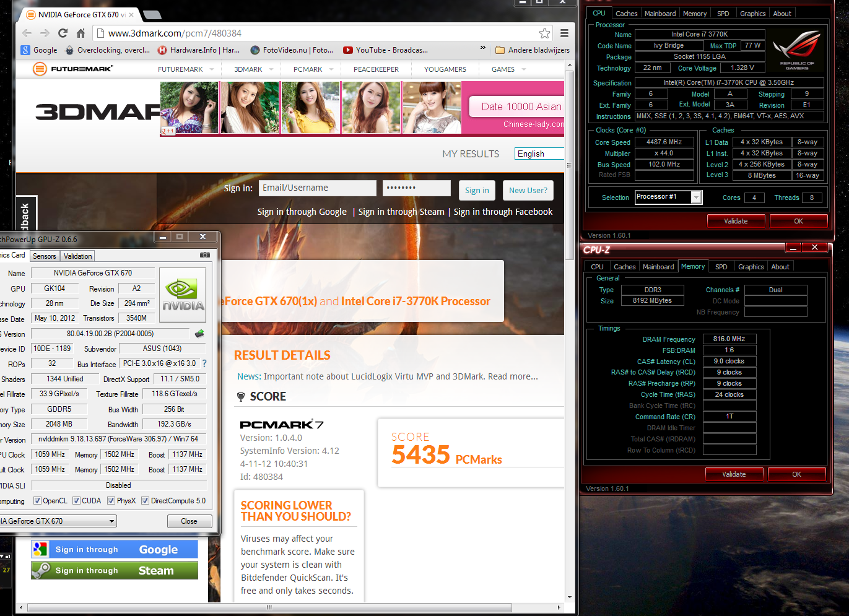Image resolution: width=849 pixels, height=616 pixels.
Task: Click the New User? button
Action: click(528, 191)
